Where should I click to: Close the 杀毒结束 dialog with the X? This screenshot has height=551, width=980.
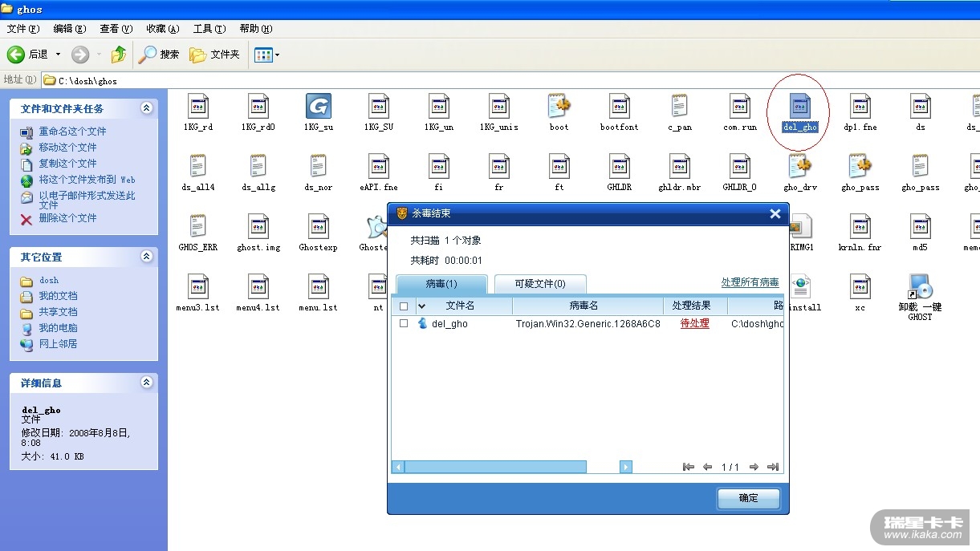click(x=775, y=213)
